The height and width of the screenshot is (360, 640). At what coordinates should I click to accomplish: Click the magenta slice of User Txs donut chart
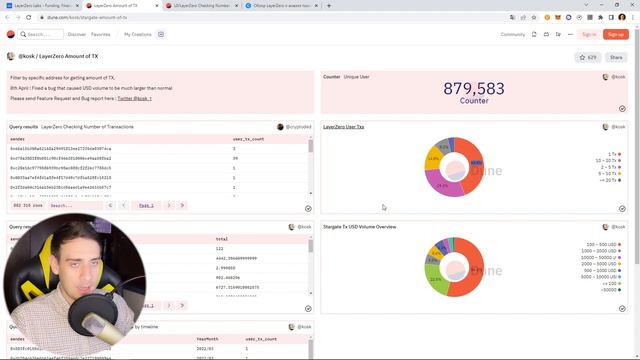click(x=443, y=184)
